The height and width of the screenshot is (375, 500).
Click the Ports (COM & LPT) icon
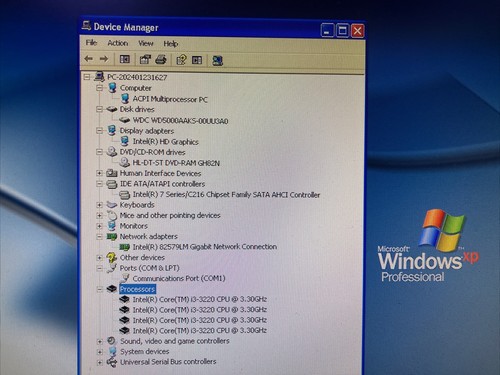[x=112, y=268]
